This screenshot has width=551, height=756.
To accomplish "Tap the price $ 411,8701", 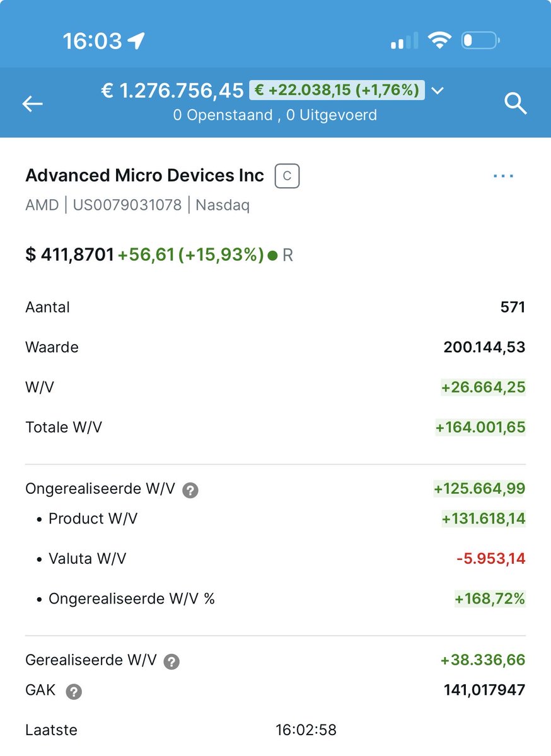I will (69, 255).
